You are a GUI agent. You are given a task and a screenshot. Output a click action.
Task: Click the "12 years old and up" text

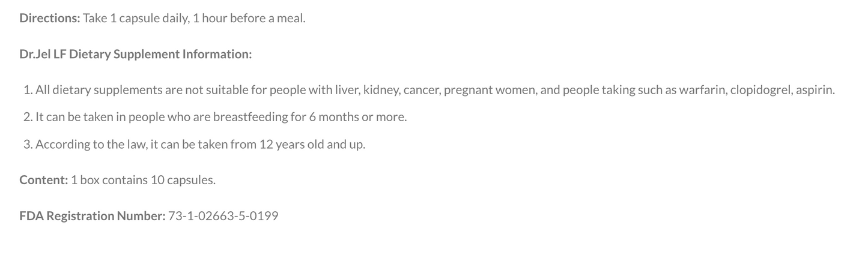(x=312, y=144)
